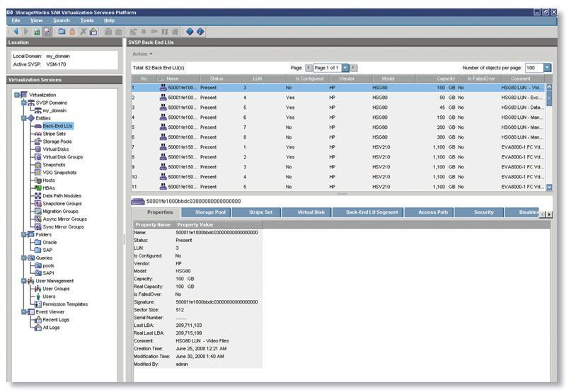Viewport: 566px width, 392px height.
Task: Click the Stripe Sets tree icon
Action: pyautogui.click(x=38, y=134)
